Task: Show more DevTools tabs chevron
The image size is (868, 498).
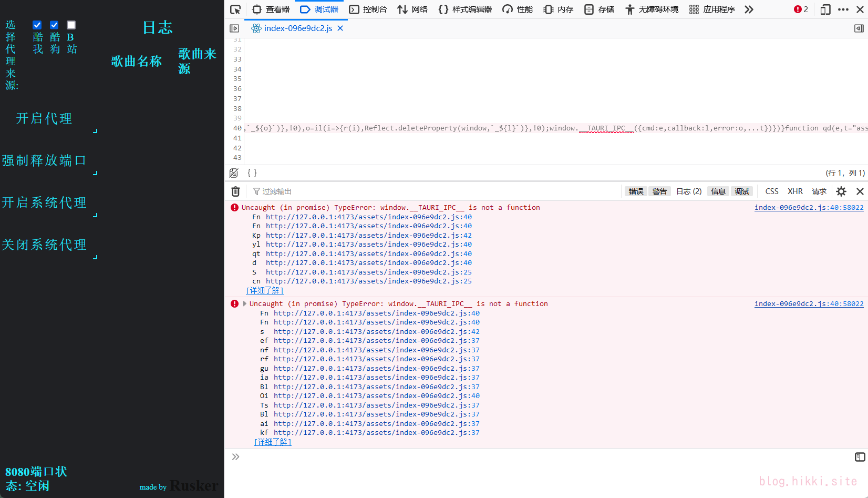Action: click(x=749, y=9)
